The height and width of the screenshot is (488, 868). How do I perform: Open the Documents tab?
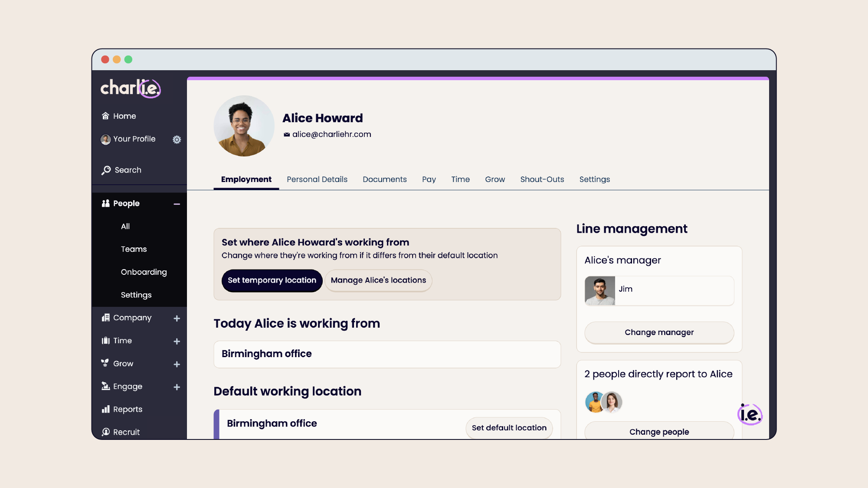pyautogui.click(x=385, y=179)
